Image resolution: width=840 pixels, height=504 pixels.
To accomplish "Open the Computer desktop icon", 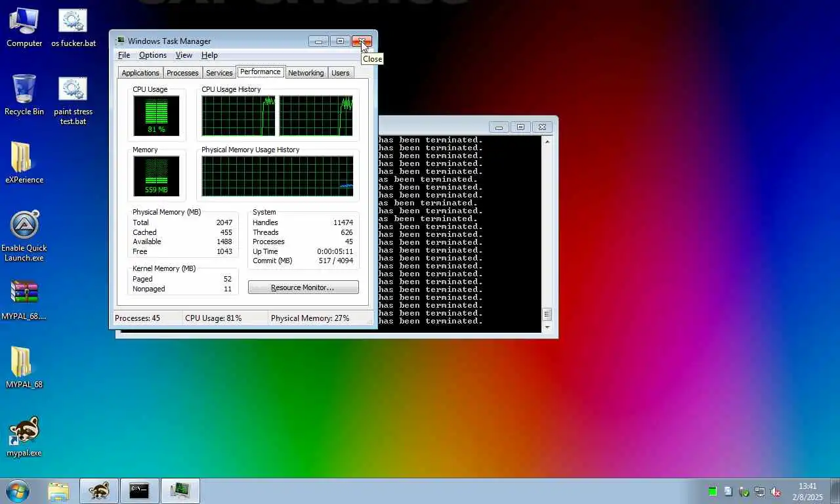I will pyautogui.click(x=24, y=28).
